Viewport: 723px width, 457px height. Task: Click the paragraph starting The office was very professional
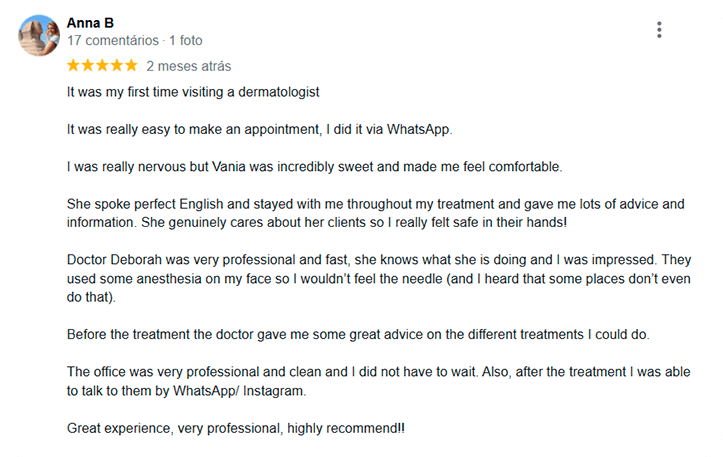pyautogui.click(x=379, y=381)
